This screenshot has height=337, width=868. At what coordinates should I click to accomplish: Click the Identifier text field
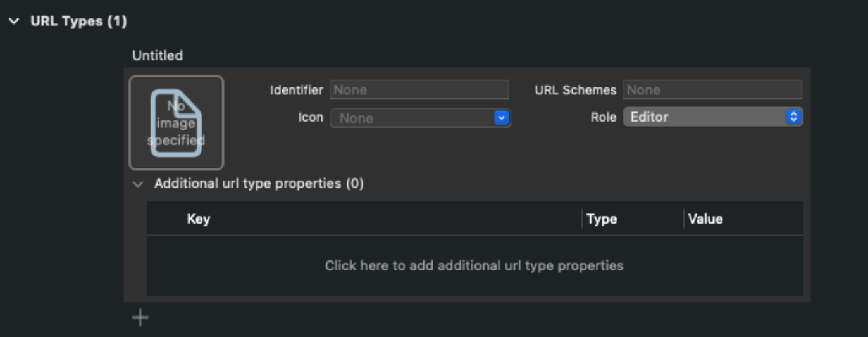point(419,90)
